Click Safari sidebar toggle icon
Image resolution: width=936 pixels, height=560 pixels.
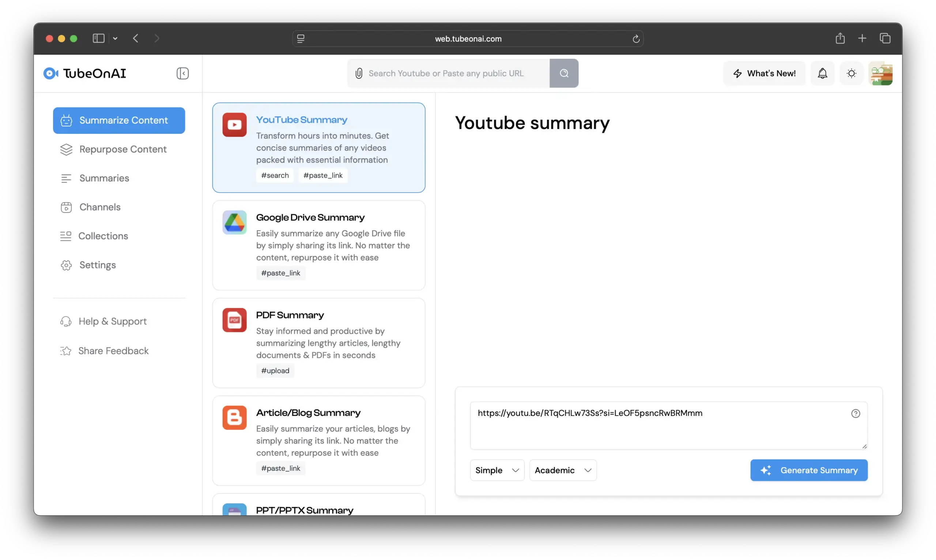pos(98,38)
